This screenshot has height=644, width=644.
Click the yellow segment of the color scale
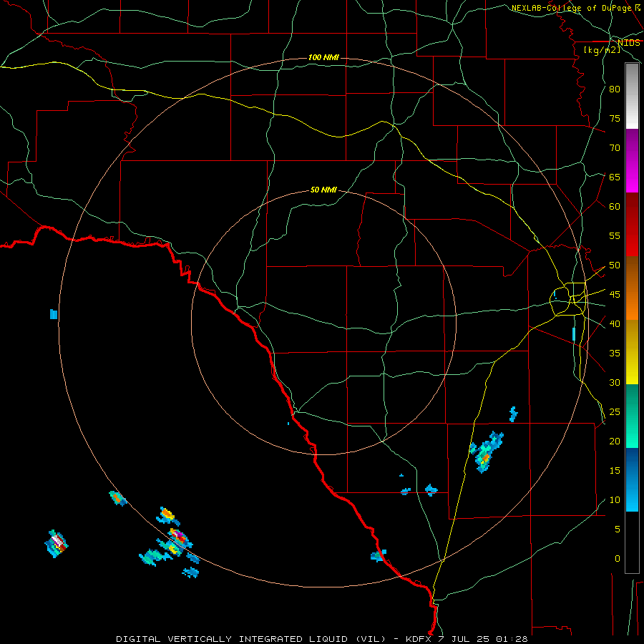tap(632, 352)
